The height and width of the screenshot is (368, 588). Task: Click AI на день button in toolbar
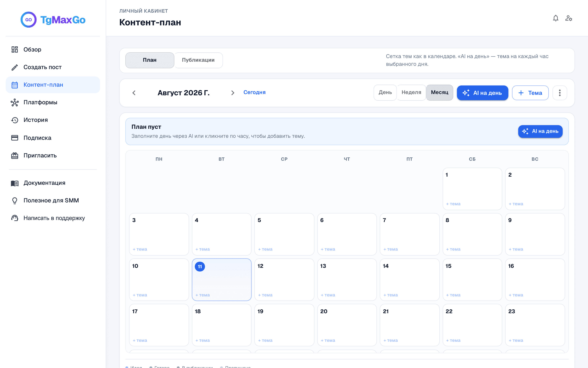coord(482,93)
